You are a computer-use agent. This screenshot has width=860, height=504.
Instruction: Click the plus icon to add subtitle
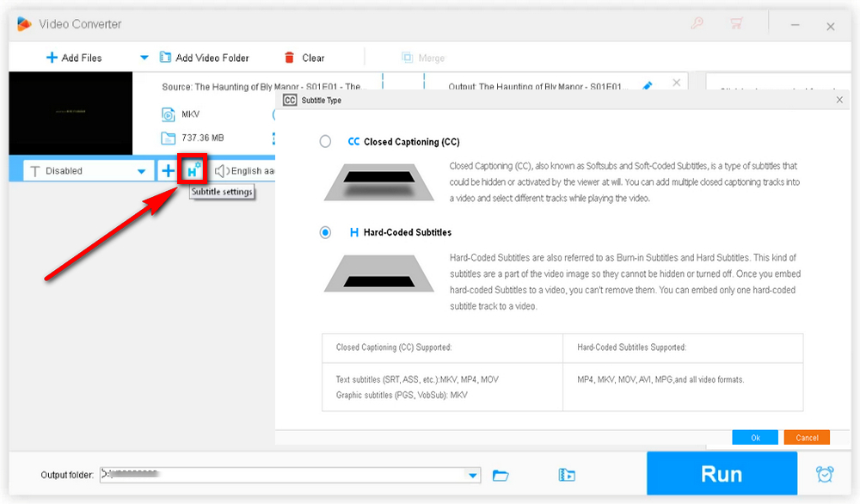click(168, 171)
